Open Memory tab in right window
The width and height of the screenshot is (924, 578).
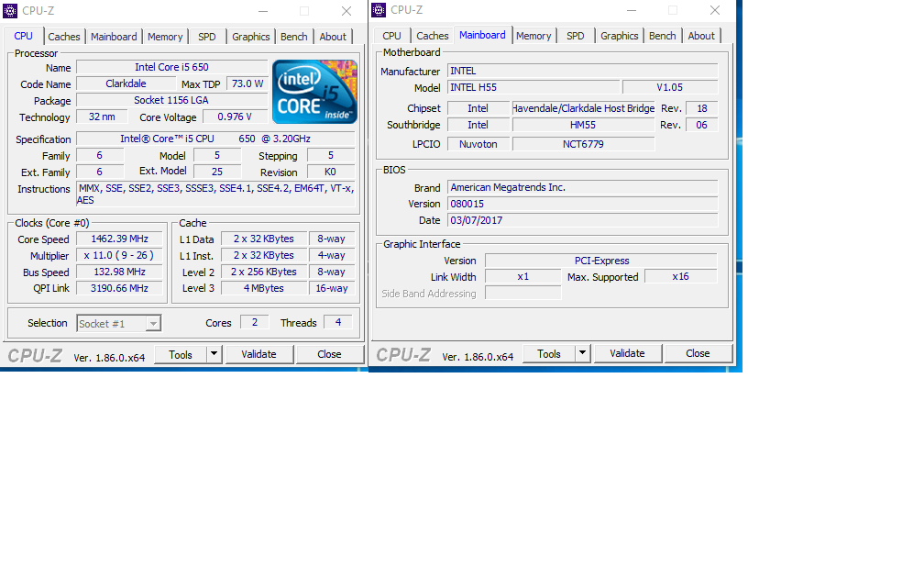pyautogui.click(x=533, y=36)
